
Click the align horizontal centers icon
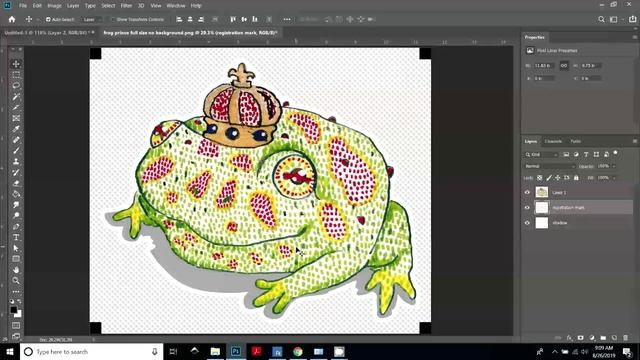190,19
